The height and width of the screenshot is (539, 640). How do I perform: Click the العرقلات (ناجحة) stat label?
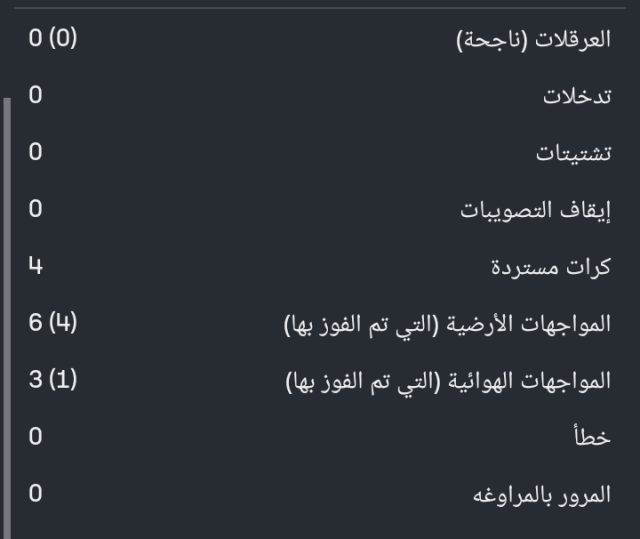pyautogui.click(x=533, y=41)
